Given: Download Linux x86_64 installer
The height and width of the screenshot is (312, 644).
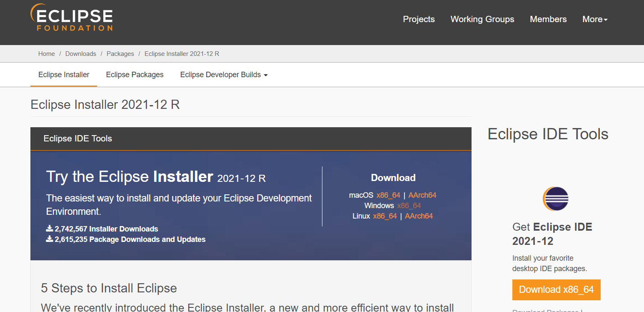Looking at the screenshot, I should (x=385, y=216).
